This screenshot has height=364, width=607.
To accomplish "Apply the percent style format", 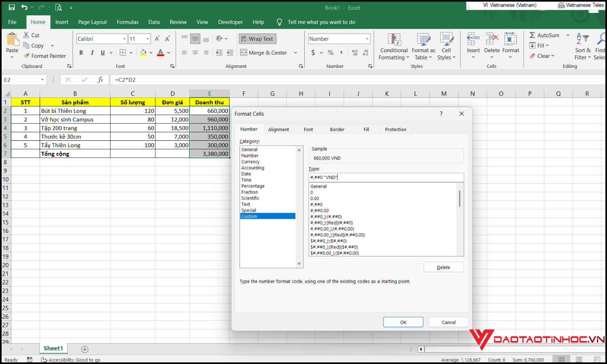I will click(x=331, y=53).
